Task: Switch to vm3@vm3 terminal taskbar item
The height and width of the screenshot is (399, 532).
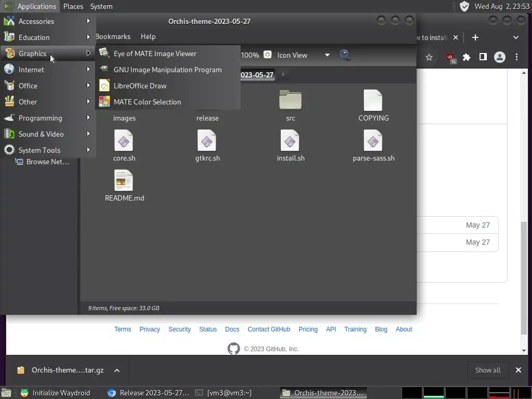Action: tap(224, 393)
